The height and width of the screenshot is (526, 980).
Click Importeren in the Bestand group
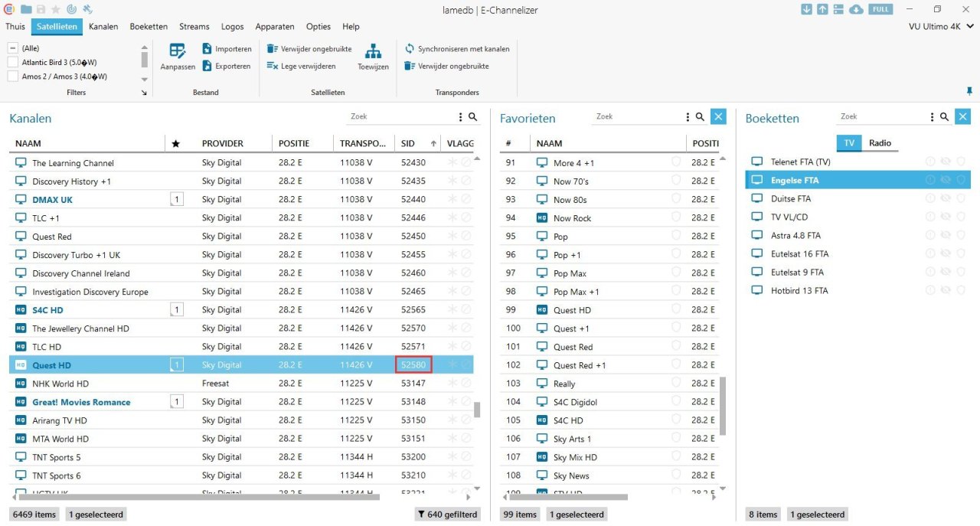[x=227, y=49]
